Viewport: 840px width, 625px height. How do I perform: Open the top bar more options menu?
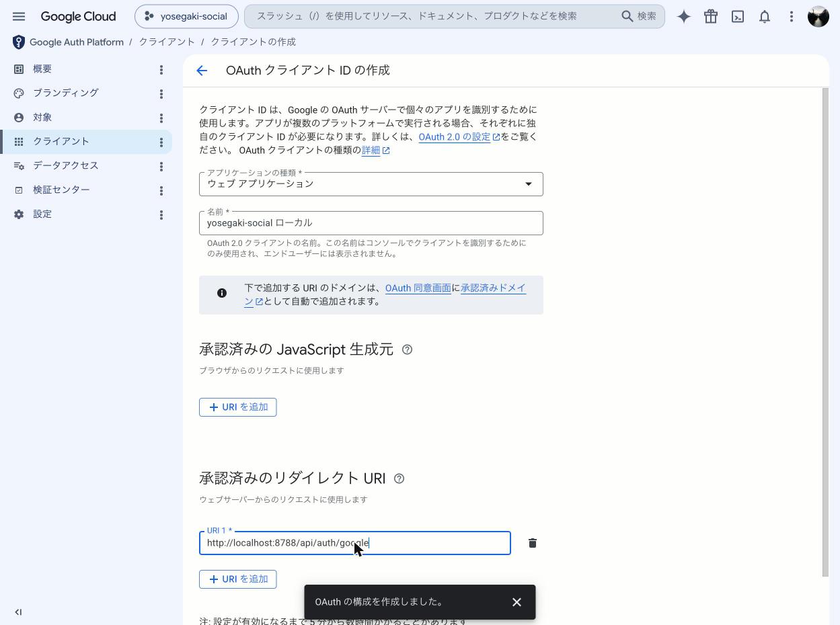(792, 17)
